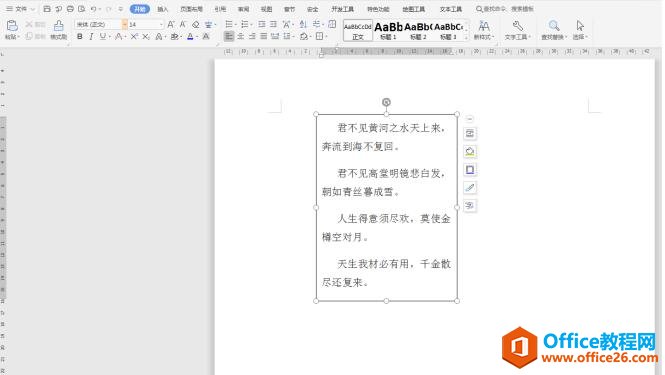The height and width of the screenshot is (375, 665).
Task: Click the Paste (粘贴) clipboard icon
Action: 12,26
